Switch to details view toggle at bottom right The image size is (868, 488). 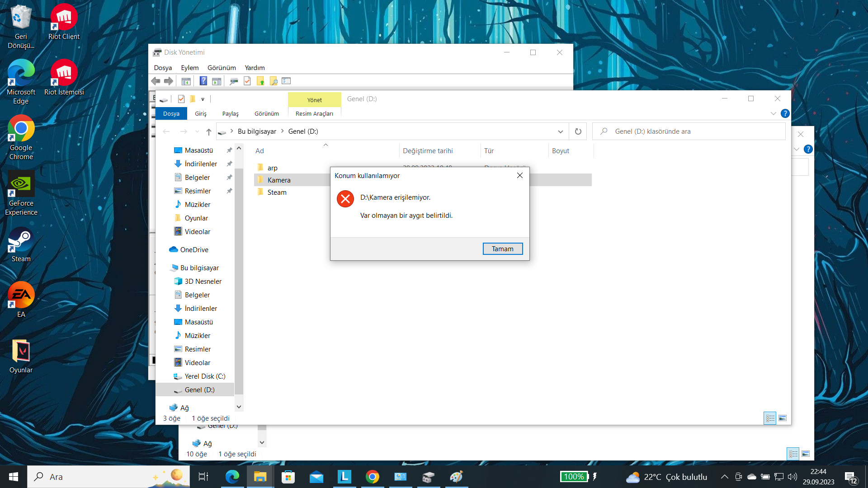pos(770,418)
